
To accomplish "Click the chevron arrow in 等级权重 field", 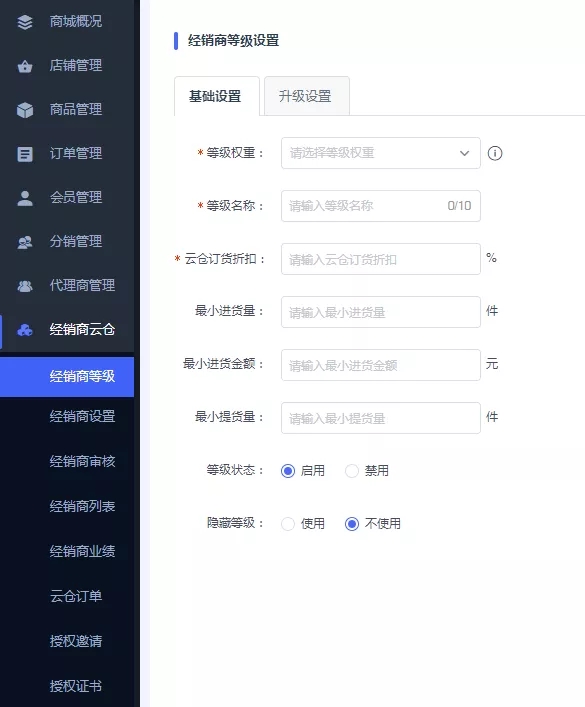I will coord(464,153).
